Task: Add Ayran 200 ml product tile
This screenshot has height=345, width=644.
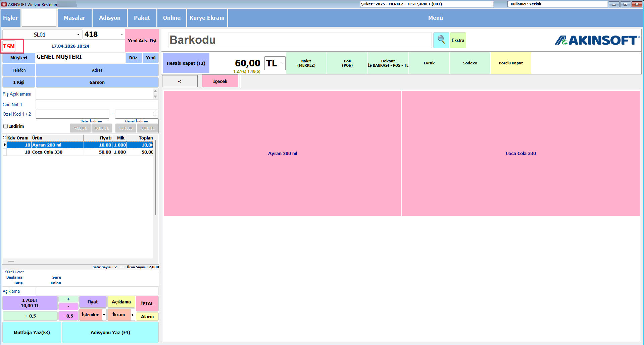Action: (x=283, y=153)
